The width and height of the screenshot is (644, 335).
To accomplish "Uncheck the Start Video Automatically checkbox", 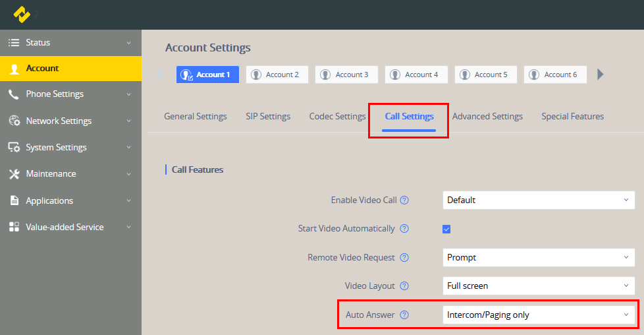I will point(446,229).
